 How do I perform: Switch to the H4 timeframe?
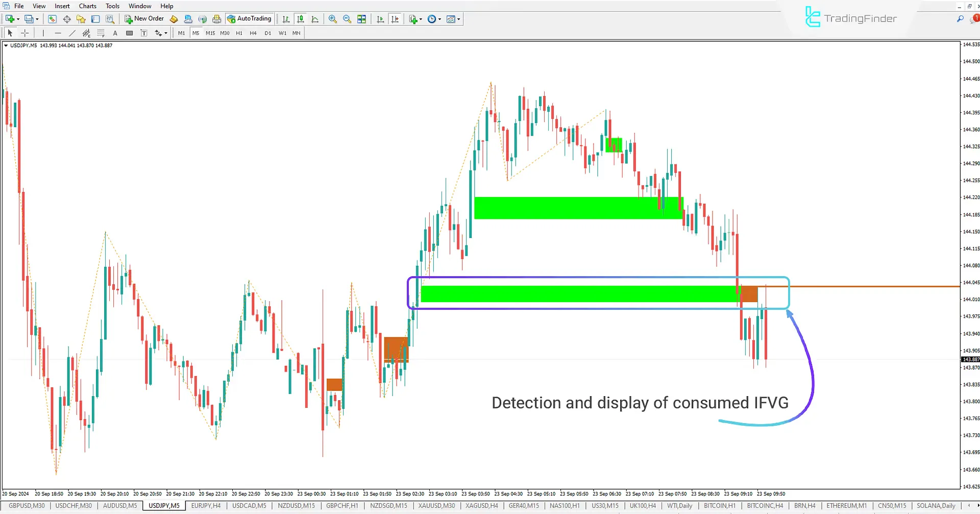coord(253,33)
